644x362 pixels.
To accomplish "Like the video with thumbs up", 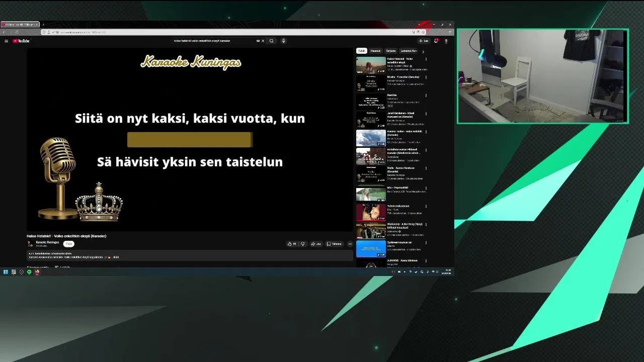I will point(292,244).
